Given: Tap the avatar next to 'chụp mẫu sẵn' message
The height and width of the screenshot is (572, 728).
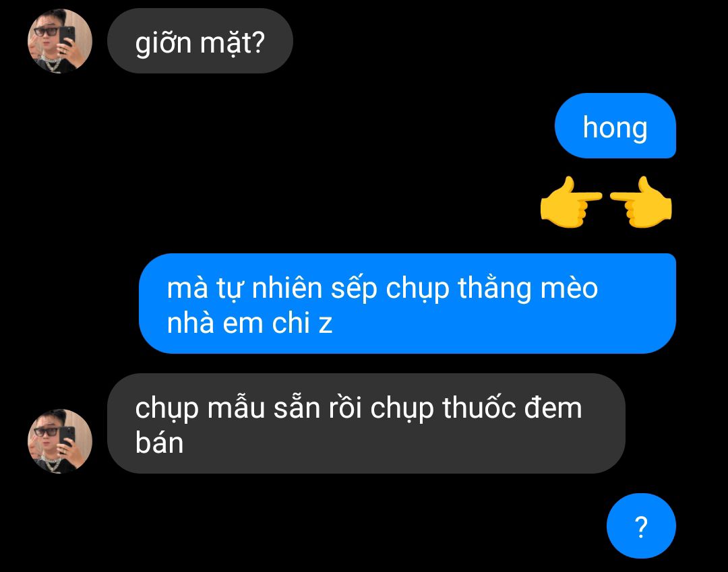Looking at the screenshot, I should (60, 441).
